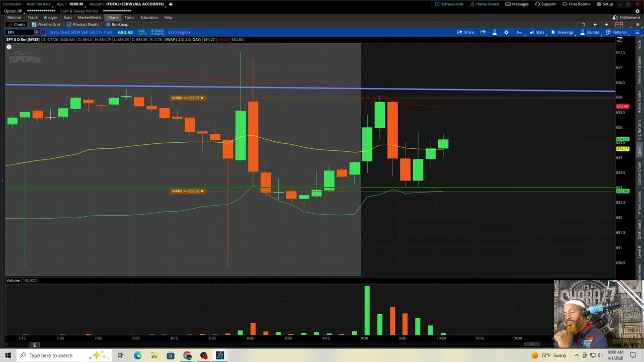The width and height of the screenshot is (644, 362).
Task: Open the Setup menu
Action: click(x=605, y=4)
